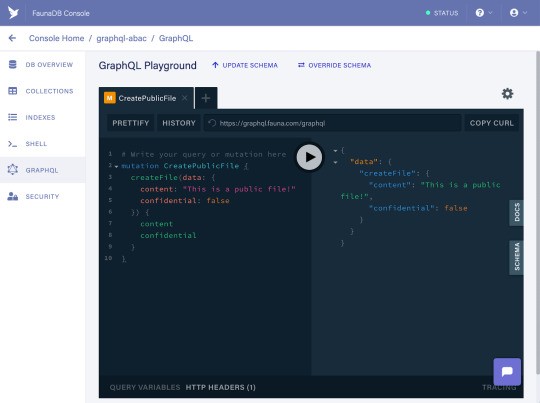Add a new playground tab
The width and height of the screenshot is (540, 403).
(206, 98)
